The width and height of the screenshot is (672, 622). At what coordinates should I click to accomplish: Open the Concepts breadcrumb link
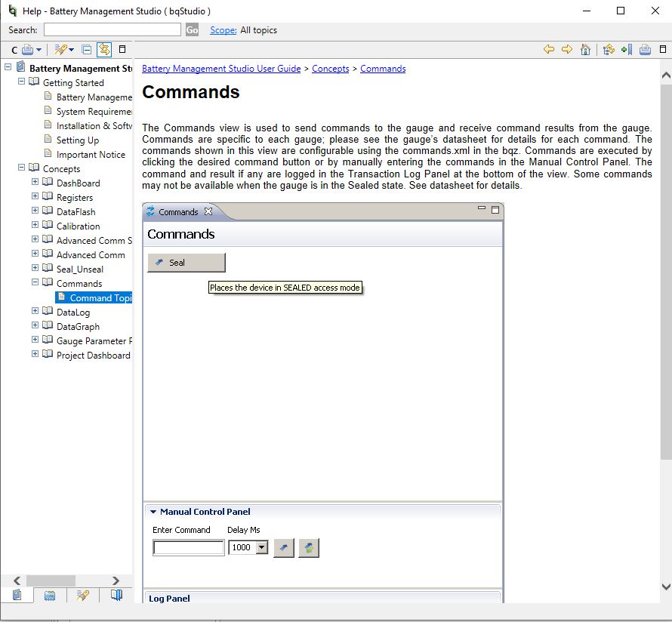click(331, 69)
